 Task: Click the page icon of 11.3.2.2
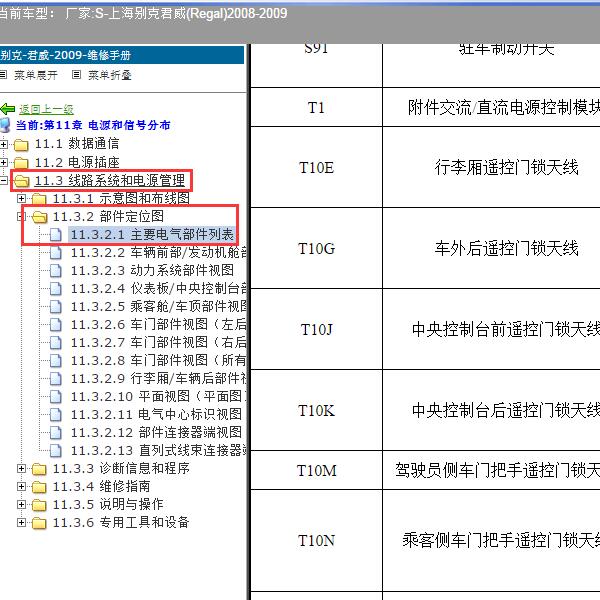coord(56,253)
